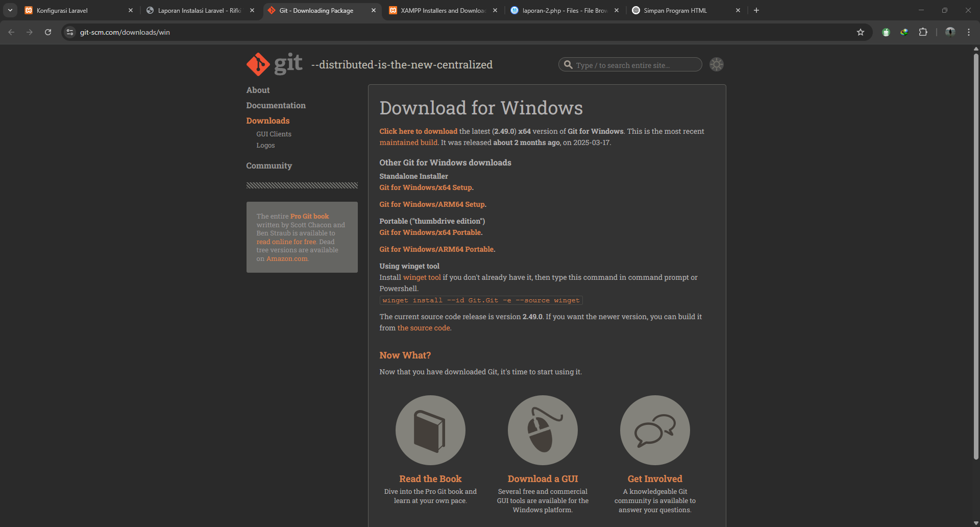980x527 pixels.
Task: Open the Documentation sidebar link
Action: (x=276, y=105)
